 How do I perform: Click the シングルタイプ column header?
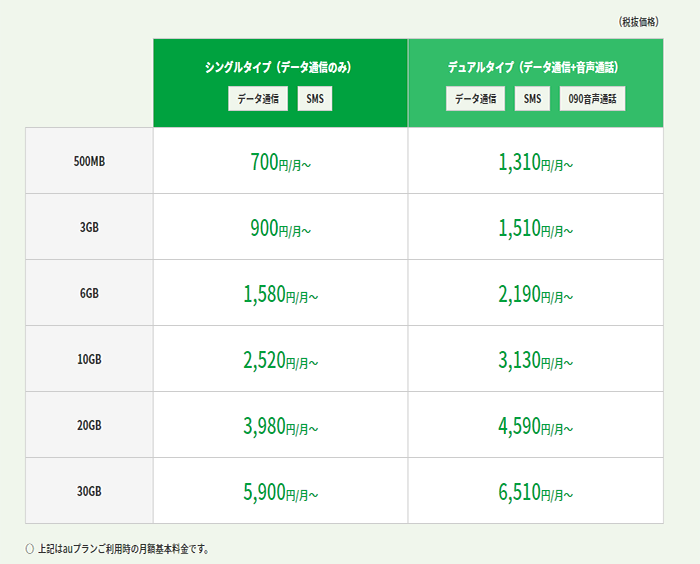point(279,68)
